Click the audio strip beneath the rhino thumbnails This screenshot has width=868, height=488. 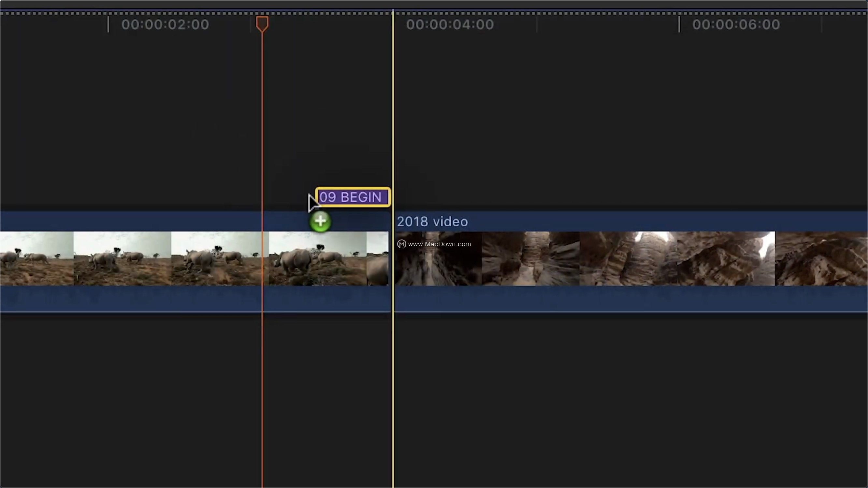click(135, 298)
